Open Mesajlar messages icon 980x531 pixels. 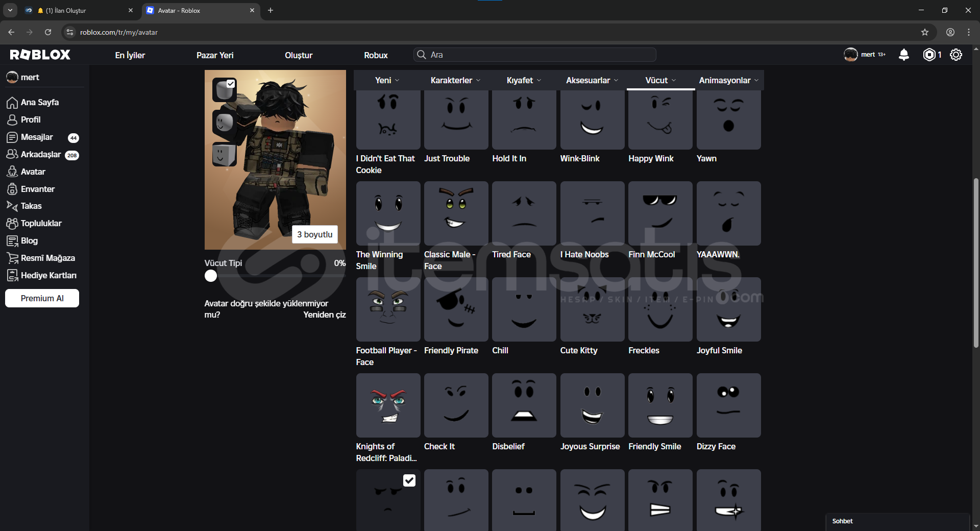(x=12, y=137)
